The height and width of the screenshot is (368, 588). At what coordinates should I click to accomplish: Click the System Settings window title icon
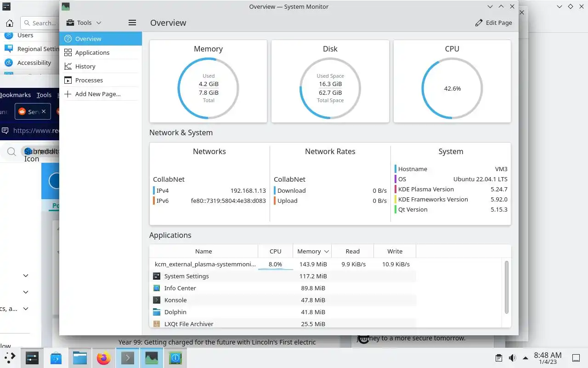click(6, 6)
